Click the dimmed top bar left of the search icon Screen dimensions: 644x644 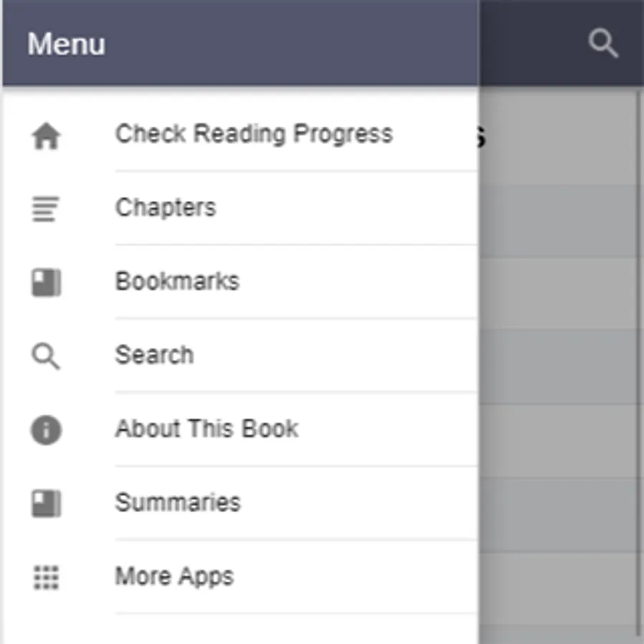[x=530, y=44]
